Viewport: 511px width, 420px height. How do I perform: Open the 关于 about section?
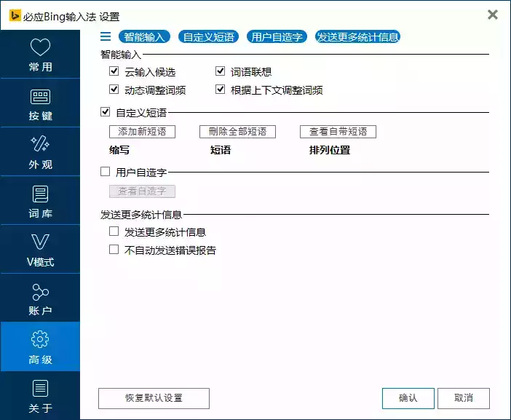point(40,395)
